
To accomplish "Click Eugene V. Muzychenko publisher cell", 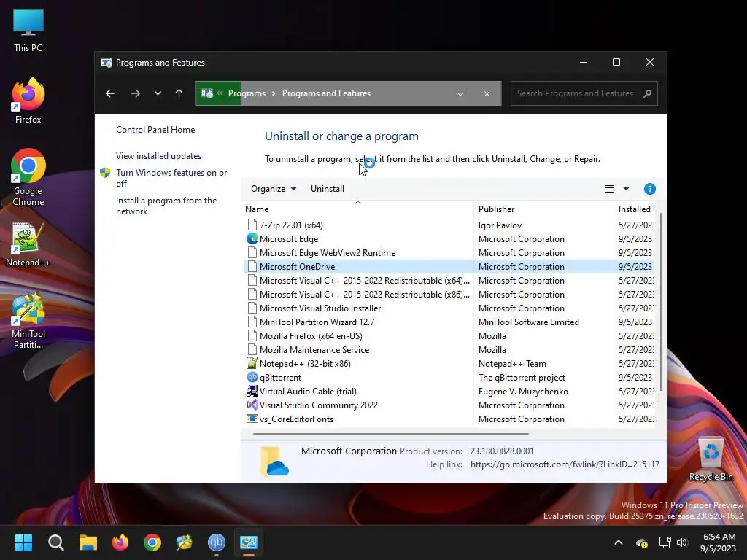I will [x=523, y=391].
